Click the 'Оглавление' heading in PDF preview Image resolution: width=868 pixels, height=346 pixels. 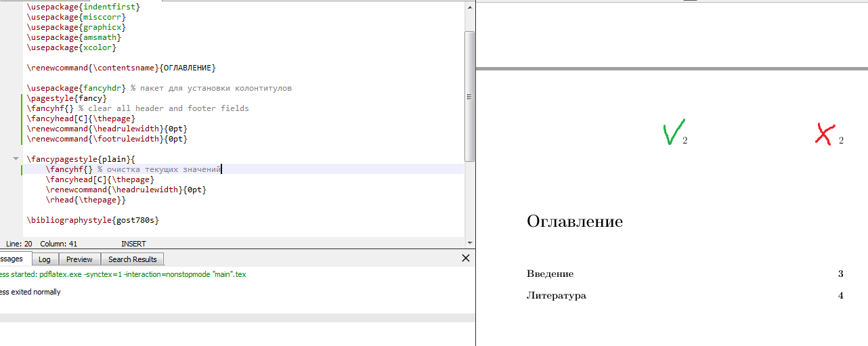click(575, 221)
